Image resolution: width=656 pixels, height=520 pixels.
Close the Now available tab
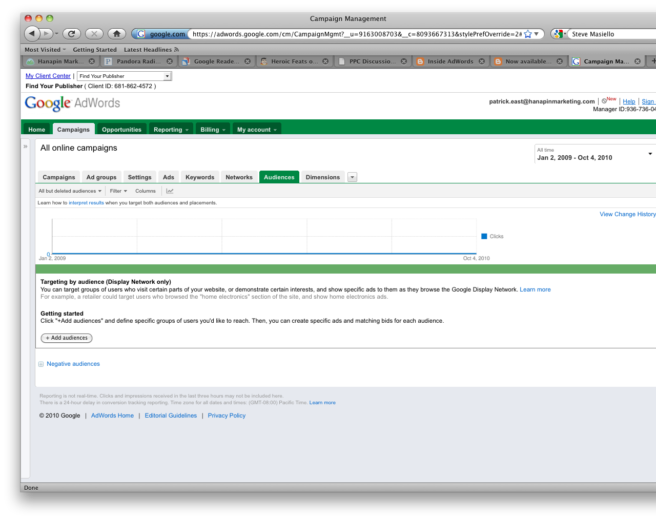[x=560, y=61]
